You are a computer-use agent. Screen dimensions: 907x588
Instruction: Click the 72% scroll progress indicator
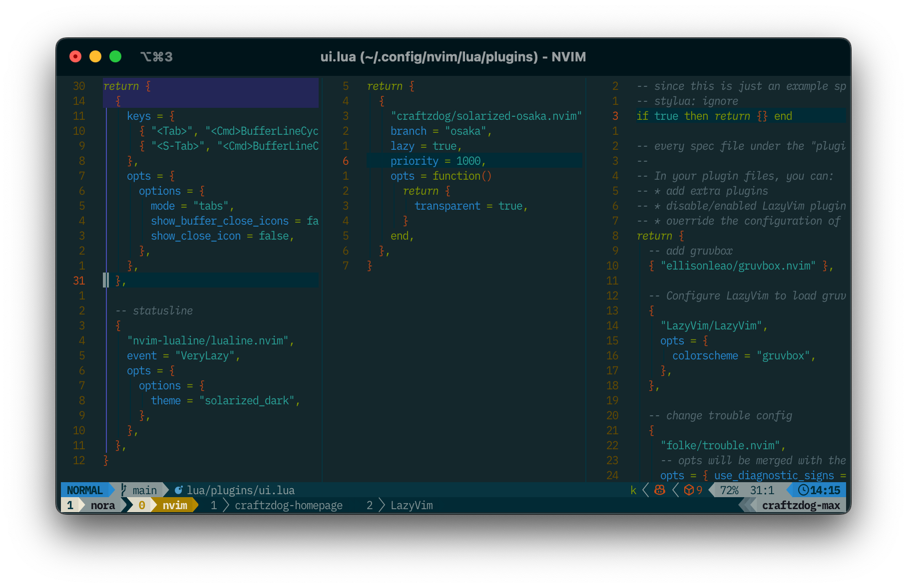[x=729, y=490]
